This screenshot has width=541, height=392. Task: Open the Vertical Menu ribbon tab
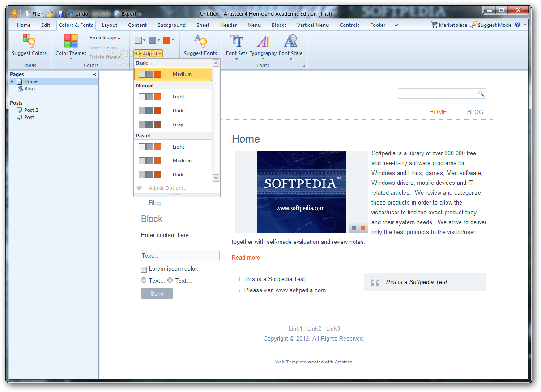pyautogui.click(x=313, y=25)
